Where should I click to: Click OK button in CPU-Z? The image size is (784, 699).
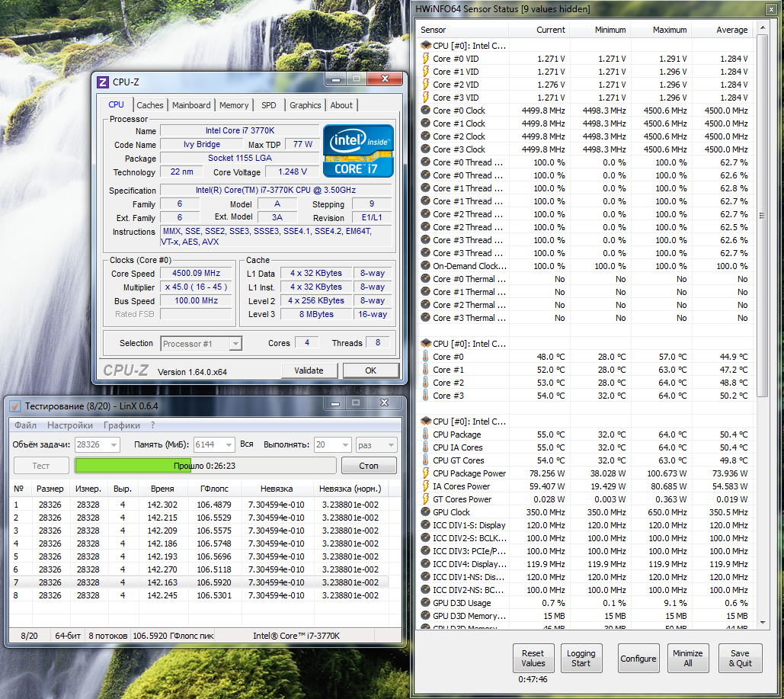[370, 370]
